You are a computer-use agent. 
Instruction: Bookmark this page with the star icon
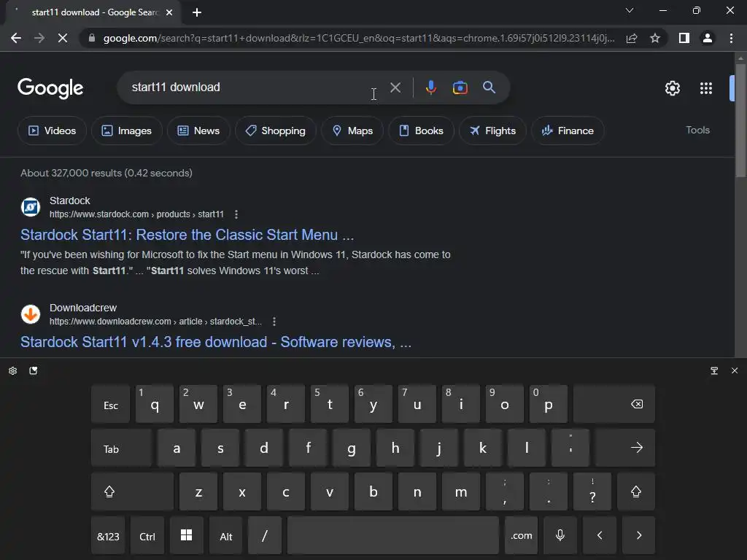pos(655,38)
